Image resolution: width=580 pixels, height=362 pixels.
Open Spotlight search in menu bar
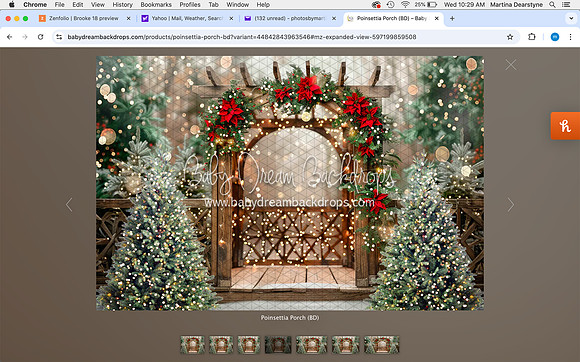552,4
